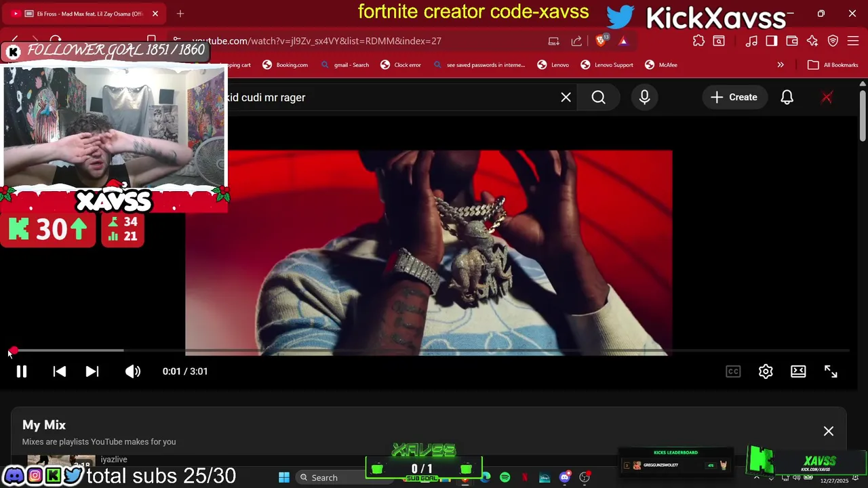Close the Eli Fross browser tab
The height and width of the screenshot is (488, 868).
(x=155, y=14)
